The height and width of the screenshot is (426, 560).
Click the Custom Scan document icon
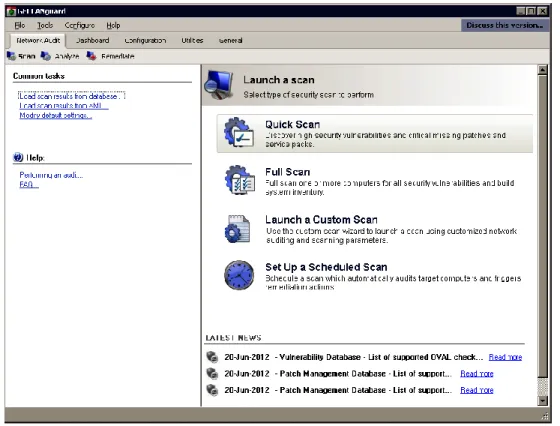(x=238, y=229)
